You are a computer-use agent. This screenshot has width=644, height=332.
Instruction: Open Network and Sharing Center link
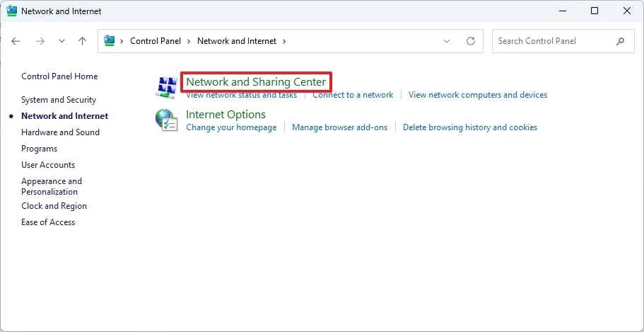pyautogui.click(x=256, y=82)
